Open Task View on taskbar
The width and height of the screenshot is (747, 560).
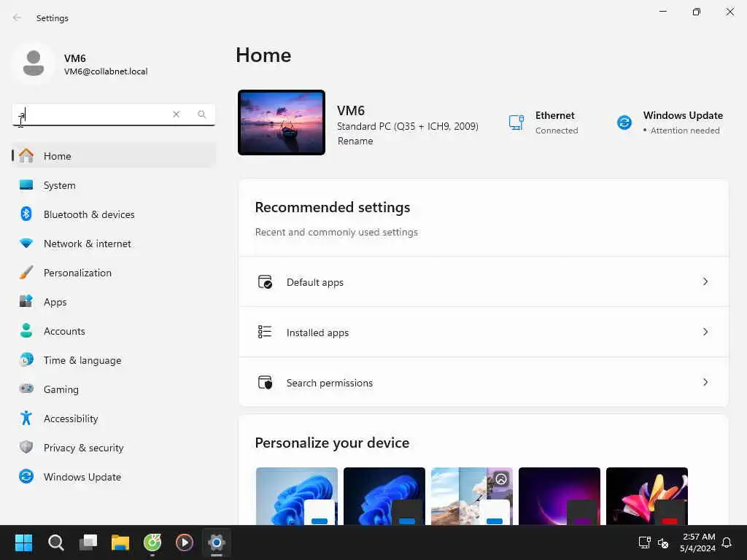[x=88, y=542]
